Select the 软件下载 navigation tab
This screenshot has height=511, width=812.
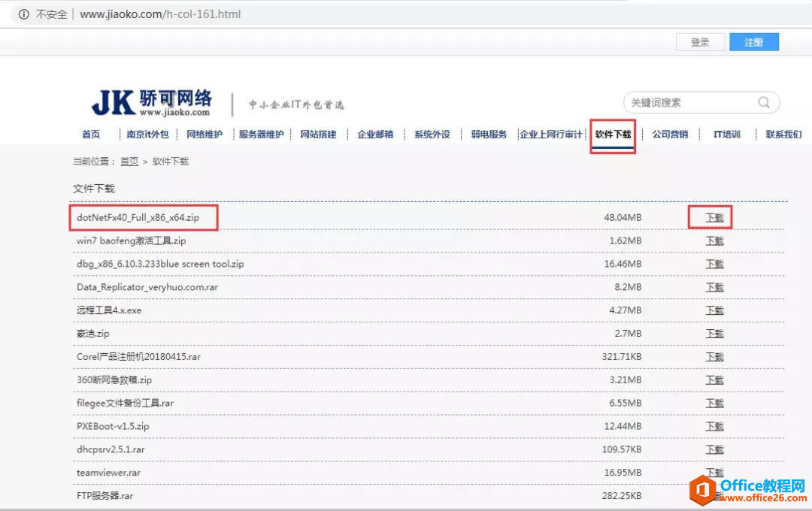[614, 135]
